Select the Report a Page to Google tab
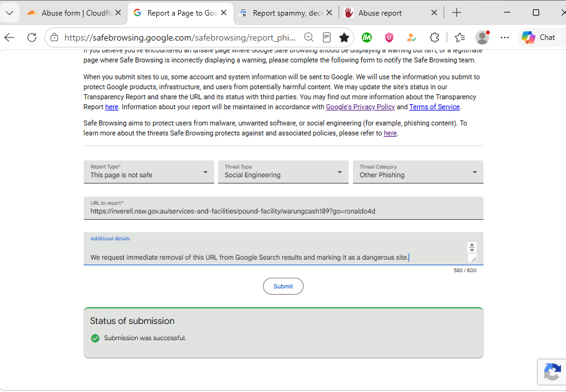Image resolution: width=566 pixels, height=392 pixels. 181,13
